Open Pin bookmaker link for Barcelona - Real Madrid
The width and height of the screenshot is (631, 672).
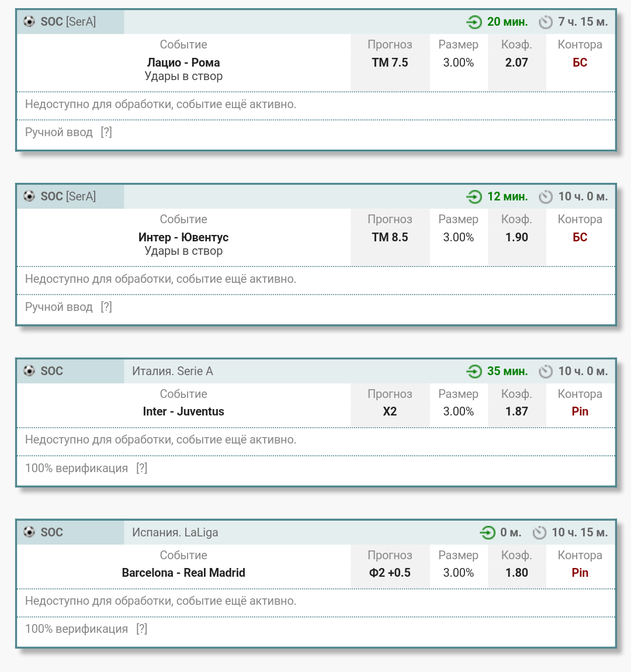[x=580, y=573]
